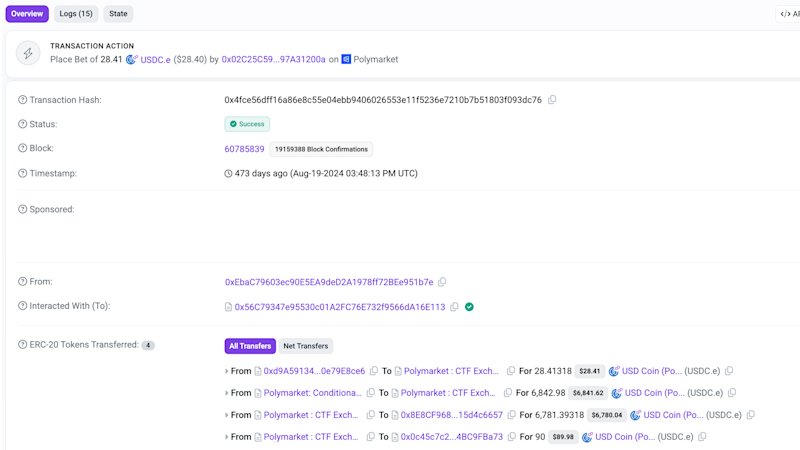
Task: Click the help icon beside Sponsored
Action: click(22, 209)
